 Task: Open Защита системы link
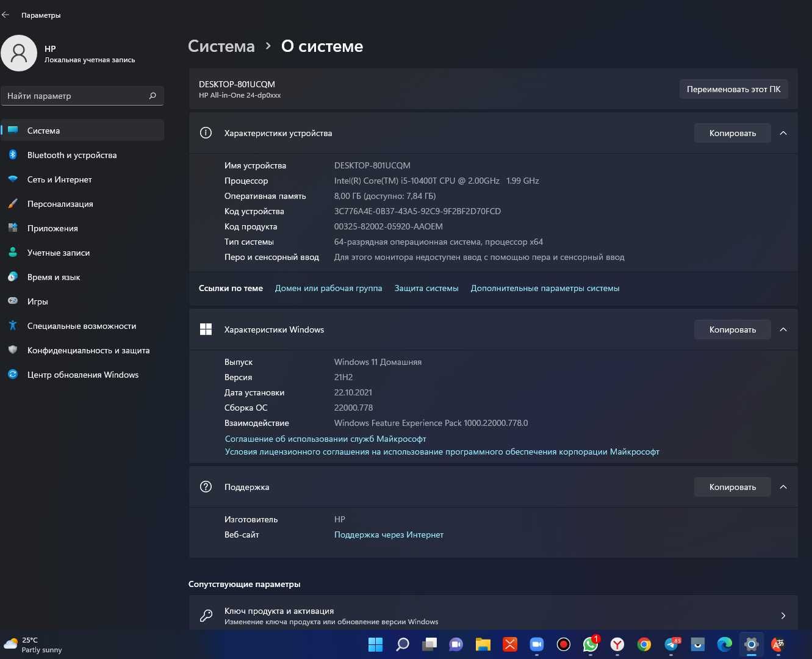(426, 288)
